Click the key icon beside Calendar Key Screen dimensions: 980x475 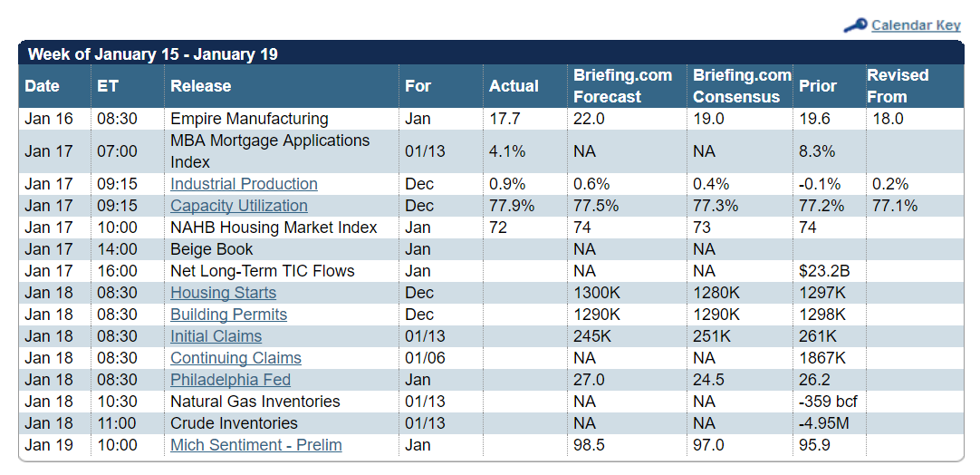(x=855, y=25)
